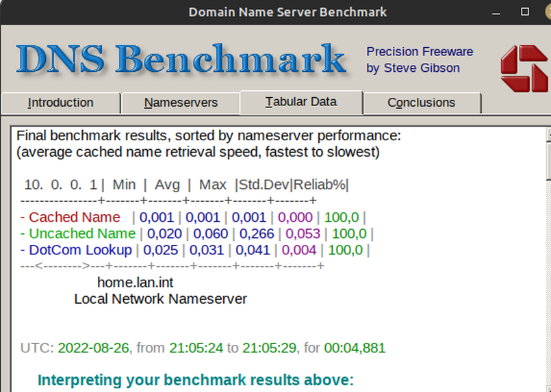Click the 'average cached name retrieval speed' line
The image size is (551, 392).
[x=198, y=152]
